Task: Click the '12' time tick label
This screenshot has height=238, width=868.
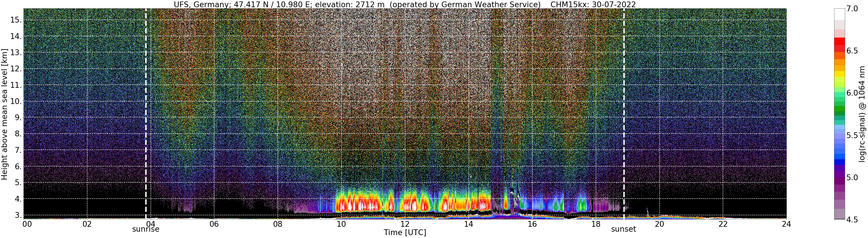Action: tap(405, 224)
